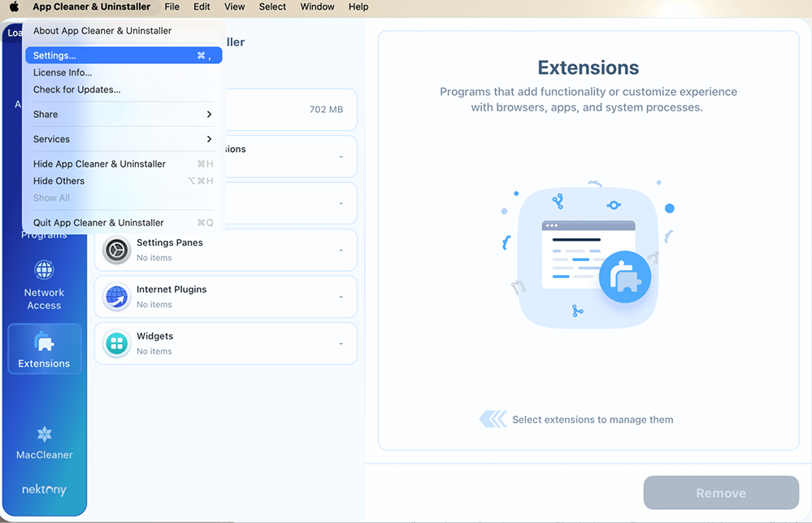Click 'No items' under Settings Panes
Viewport: 812px width, 523px height.
tap(154, 258)
